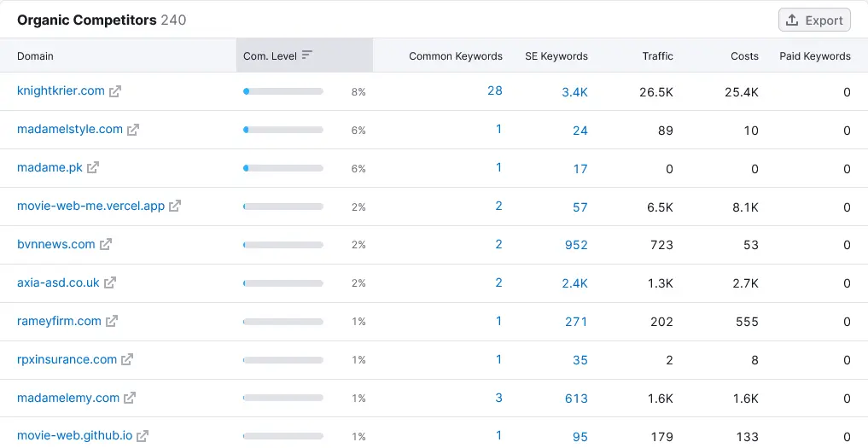Open the 2.4K SE keywords for axia-asd.co.uk
This screenshot has height=448, width=868.
coord(574,283)
